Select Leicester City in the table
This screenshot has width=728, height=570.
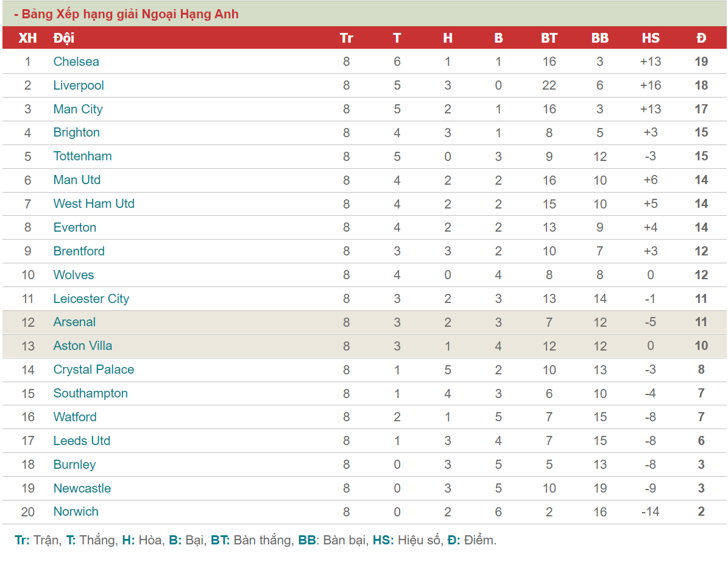pos(91,298)
